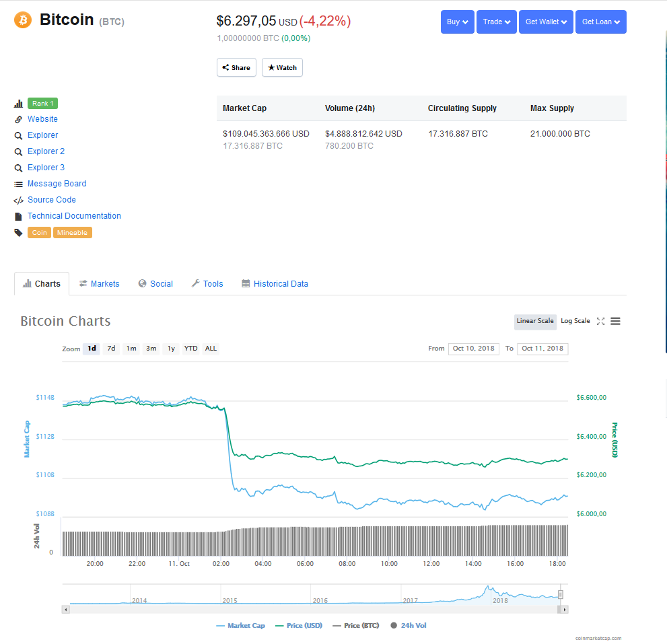Click the Rank 1 badge
The height and width of the screenshot is (644, 667).
point(42,104)
